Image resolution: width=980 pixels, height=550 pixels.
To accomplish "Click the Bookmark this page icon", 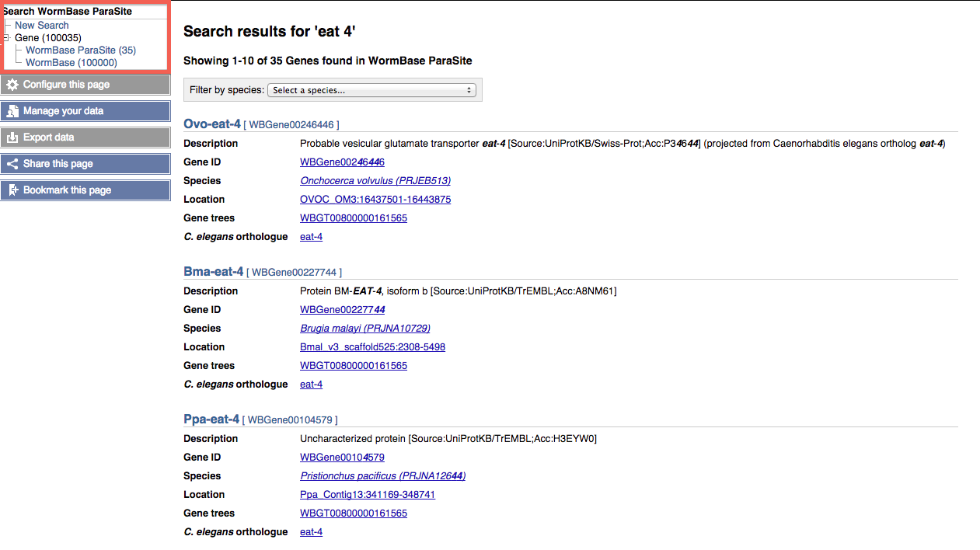I will [x=12, y=190].
